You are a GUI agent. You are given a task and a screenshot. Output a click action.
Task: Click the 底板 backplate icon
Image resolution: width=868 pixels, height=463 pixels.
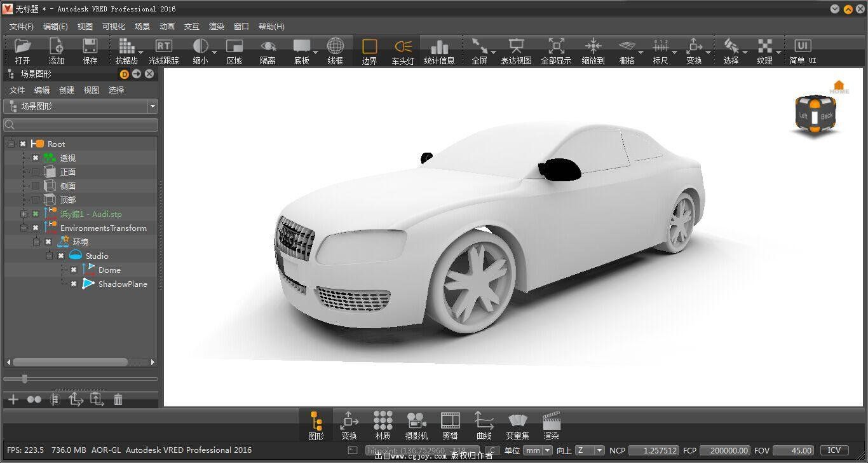[302, 46]
